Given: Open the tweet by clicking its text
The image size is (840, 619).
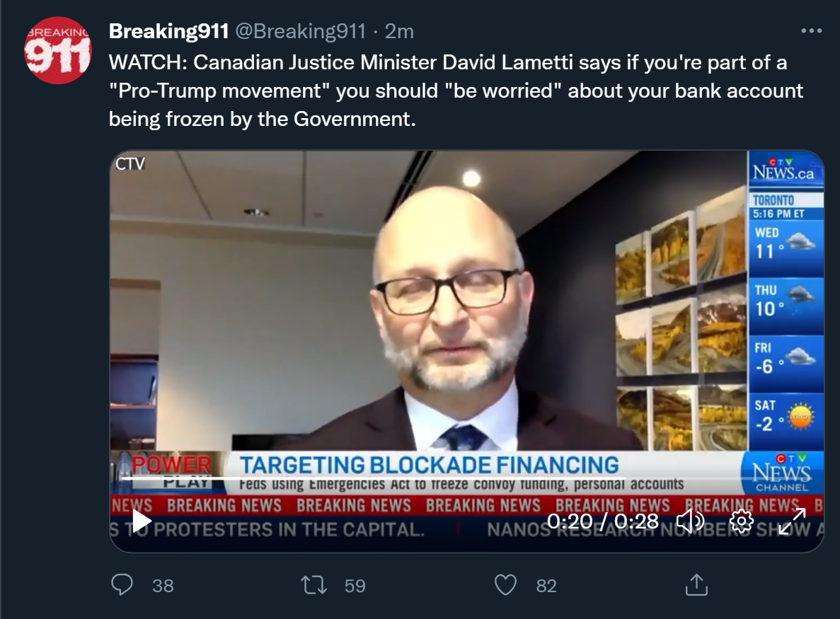Looking at the screenshot, I should click(456, 91).
